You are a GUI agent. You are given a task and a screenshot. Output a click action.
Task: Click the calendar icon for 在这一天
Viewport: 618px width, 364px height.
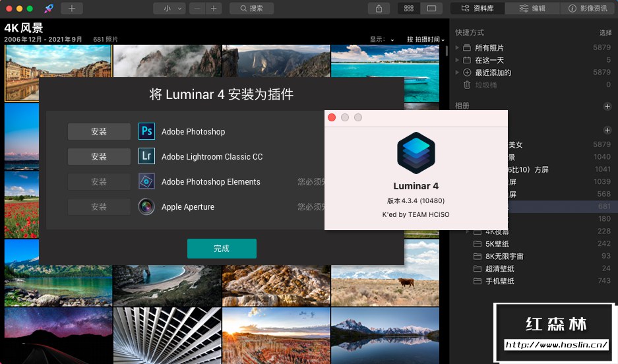pyautogui.click(x=467, y=60)
